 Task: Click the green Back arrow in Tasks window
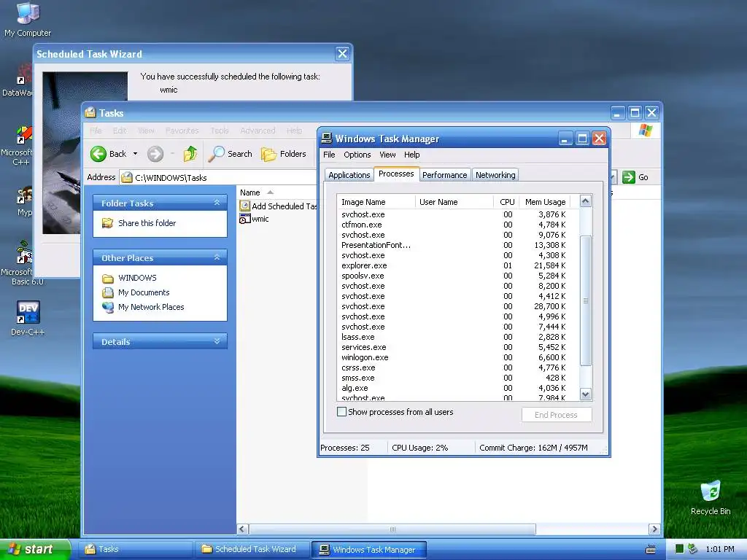(x=98, y=154)
